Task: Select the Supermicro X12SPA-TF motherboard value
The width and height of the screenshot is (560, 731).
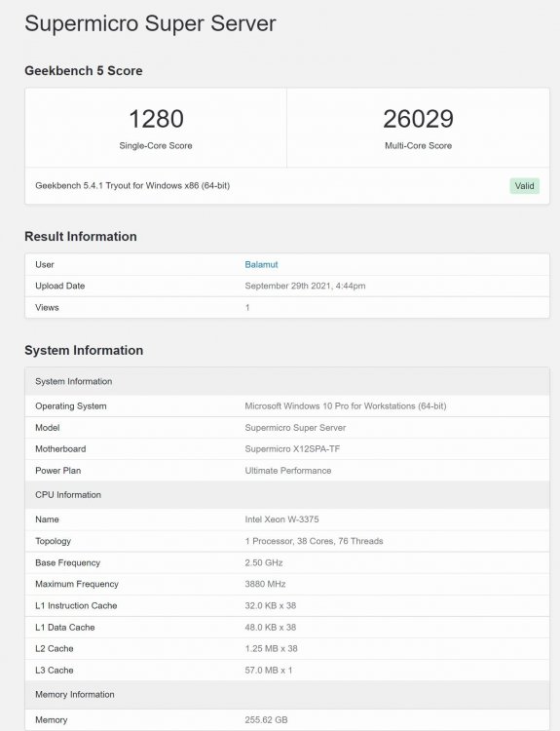Action: (292, 449)
